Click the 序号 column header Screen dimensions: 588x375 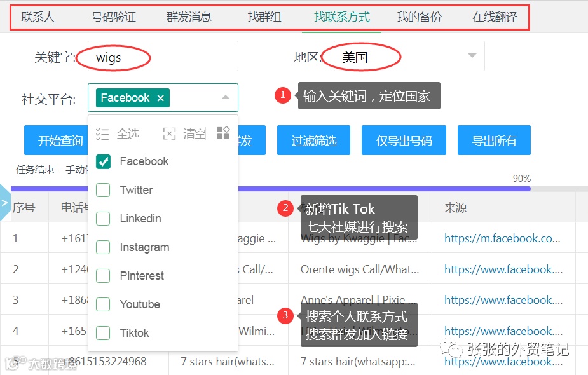(24, 207)
